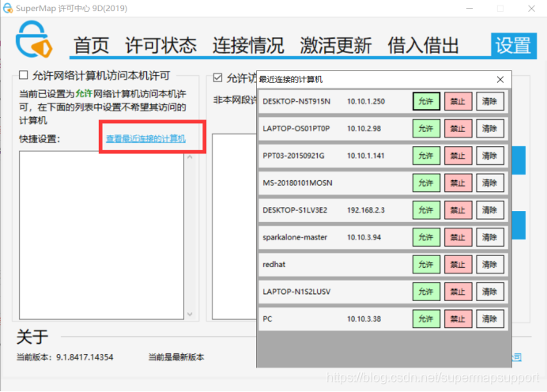Viewport: 547px width, 392px height.
Task: Allow DESKTOP-N5T915N with 允许
Action: click(426, 101)
